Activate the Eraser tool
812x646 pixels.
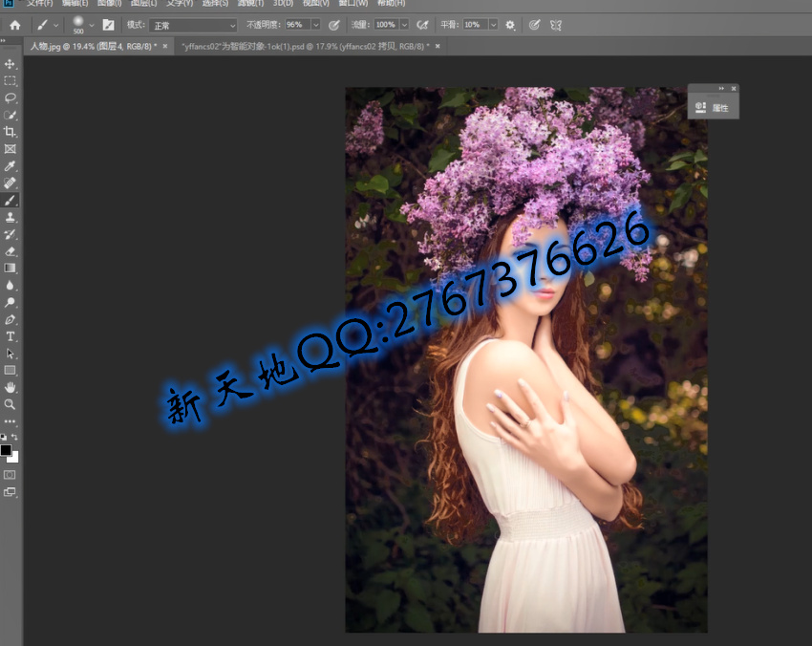click(11, 251)
